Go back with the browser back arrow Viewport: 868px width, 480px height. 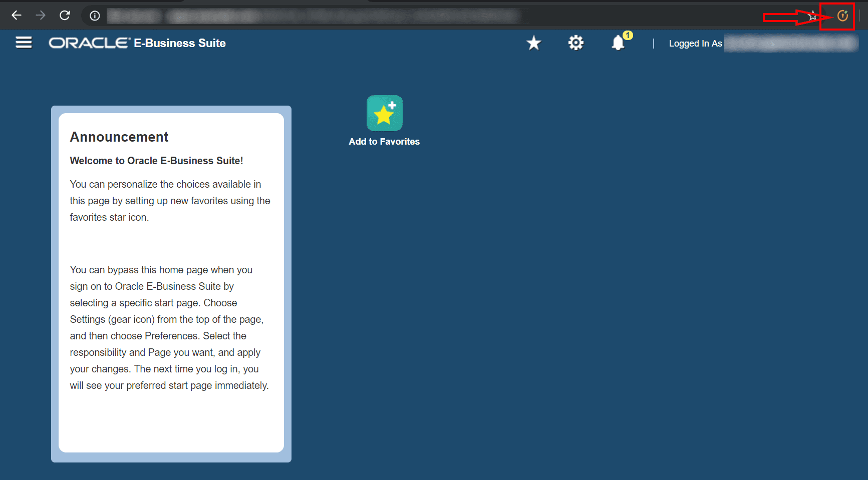click(17, 16)
